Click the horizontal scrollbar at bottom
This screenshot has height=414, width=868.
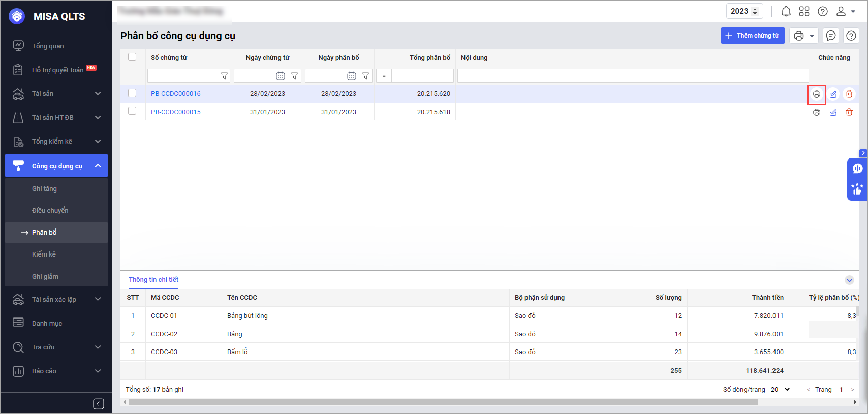[x=443, y=402]
